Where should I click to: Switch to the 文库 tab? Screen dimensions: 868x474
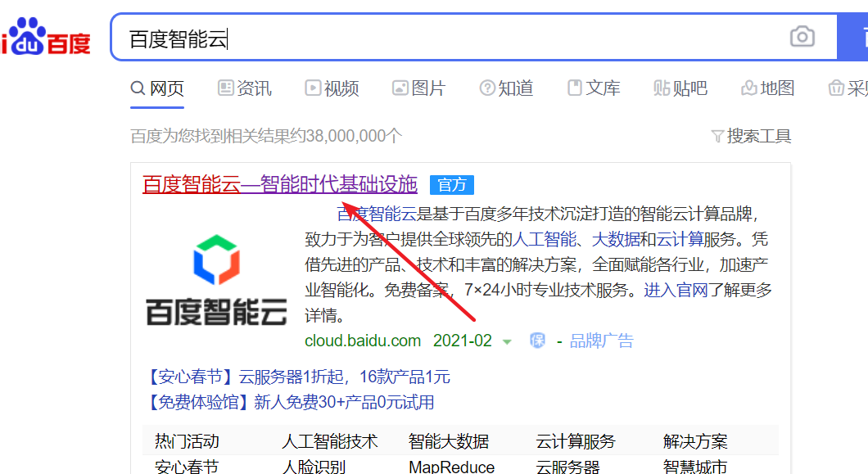[x=594, y=88]
